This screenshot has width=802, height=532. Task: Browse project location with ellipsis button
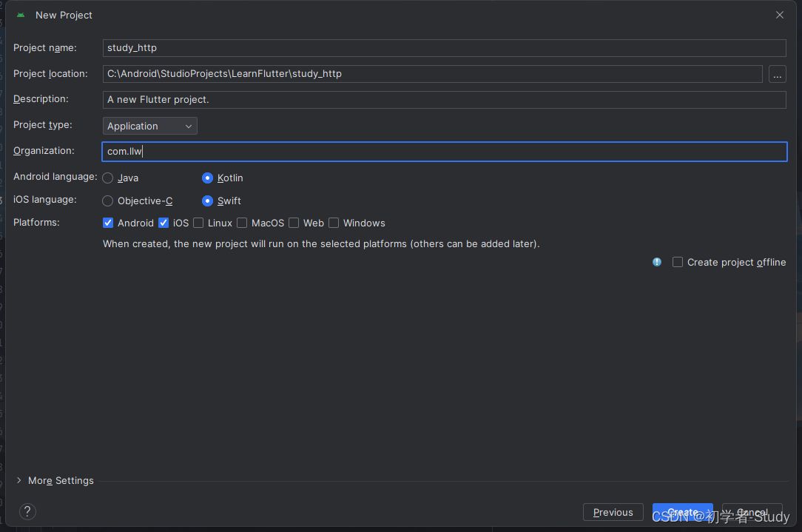click(777, 74)
